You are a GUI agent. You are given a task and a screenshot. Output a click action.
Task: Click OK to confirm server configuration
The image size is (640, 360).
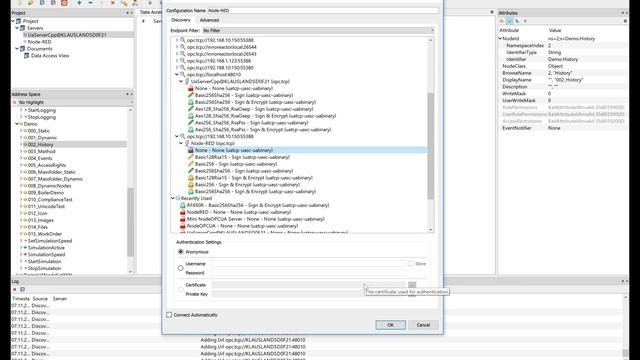(x=391, y=325)
